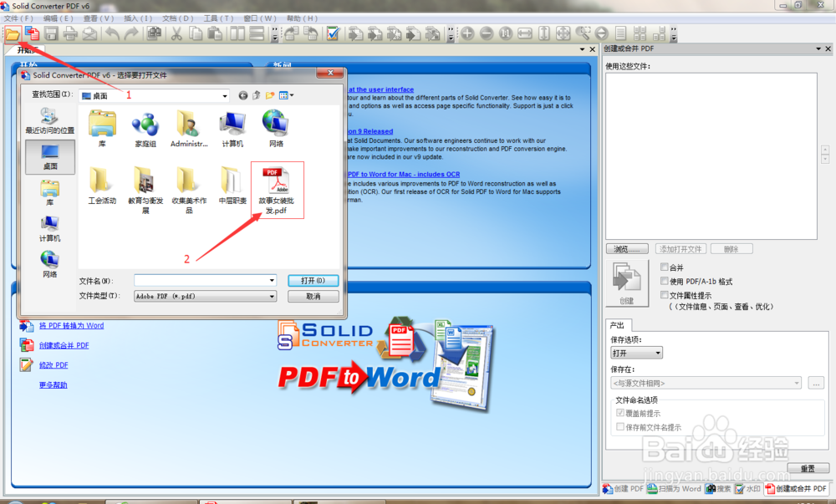Click the Fit width toolbar icon
The width and height of the screenshot is (836, 504).
coord(525,33)
